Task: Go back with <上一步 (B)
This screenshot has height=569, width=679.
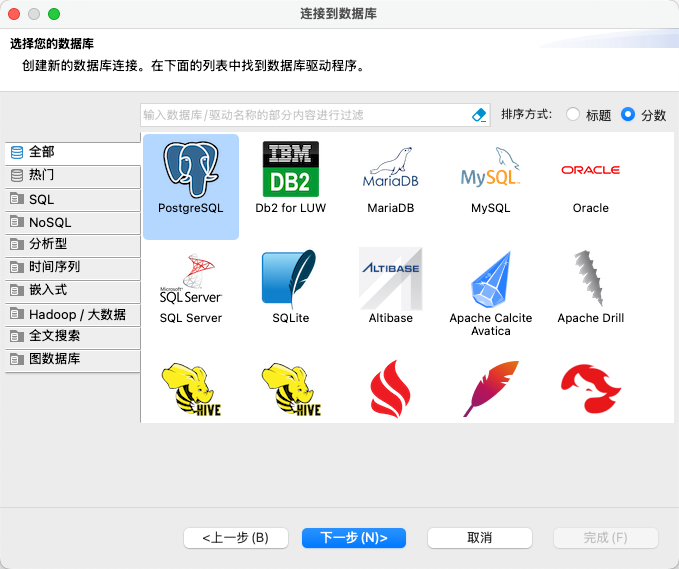Action: click(x=236, y=538)
